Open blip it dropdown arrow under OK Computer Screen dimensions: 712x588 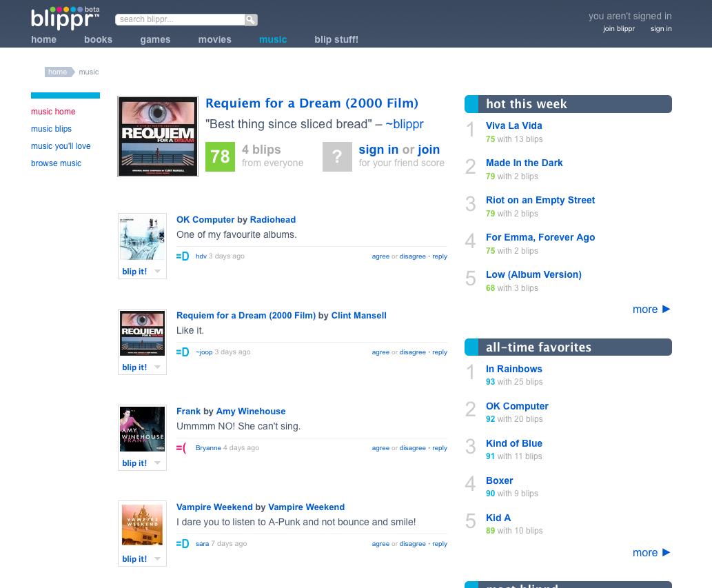coord(158,271)
